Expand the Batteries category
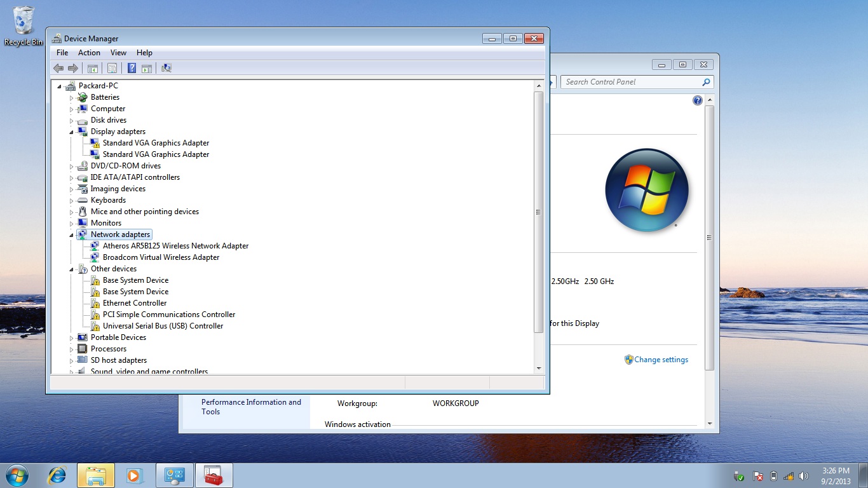The width and height of the screenshot is (868, 488). pos(71,97)
